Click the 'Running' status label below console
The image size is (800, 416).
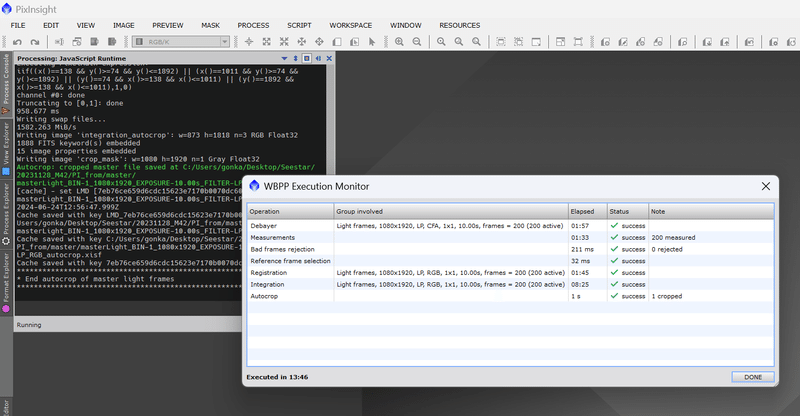pyautogui.click(x=29, y=325)
